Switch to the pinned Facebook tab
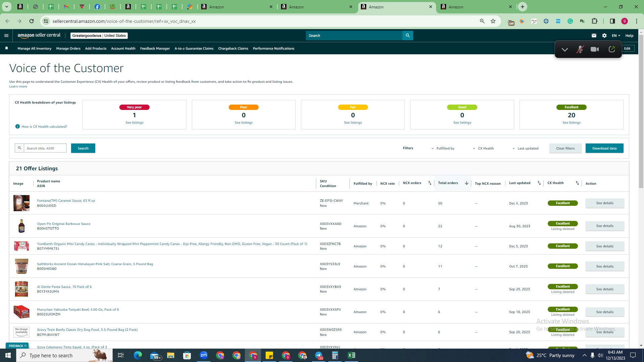This screenshot has height=362, width=644. [97, 7]
